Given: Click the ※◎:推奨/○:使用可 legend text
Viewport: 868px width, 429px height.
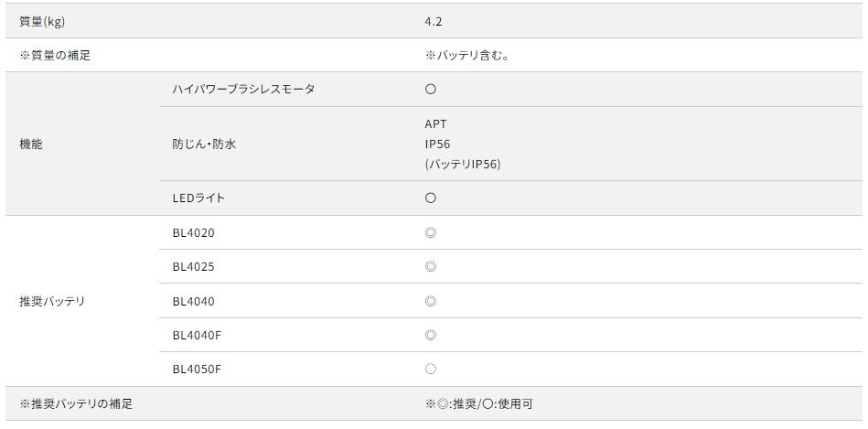Looking at the screenshot, I should tap(478, 404).
